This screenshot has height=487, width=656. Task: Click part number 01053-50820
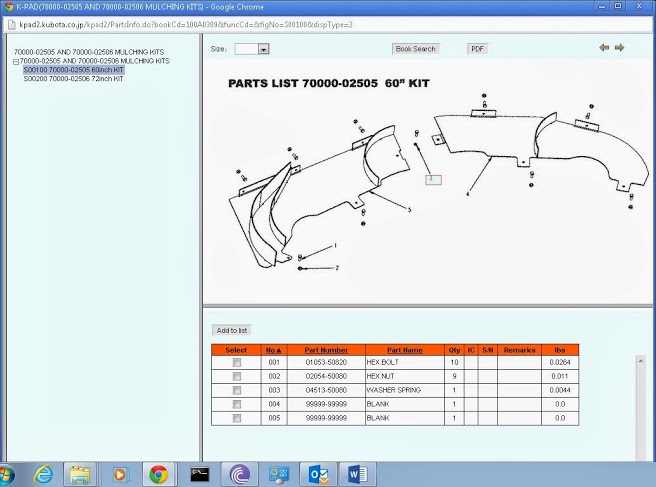[x=326, y=362]
